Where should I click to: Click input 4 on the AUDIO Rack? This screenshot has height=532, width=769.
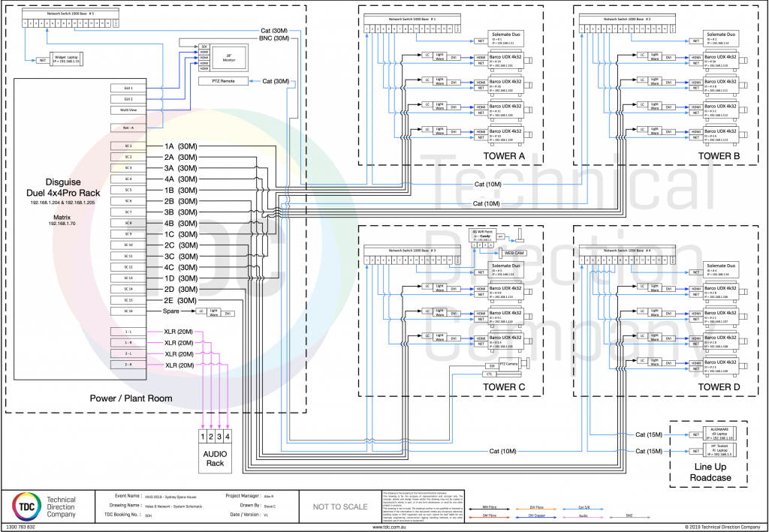(x=228, y=436)
